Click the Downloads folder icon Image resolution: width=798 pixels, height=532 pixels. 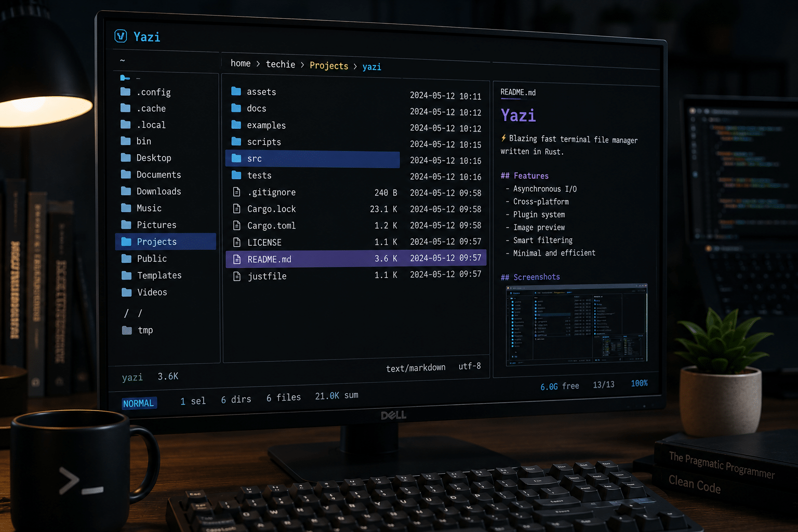[126, 191]
